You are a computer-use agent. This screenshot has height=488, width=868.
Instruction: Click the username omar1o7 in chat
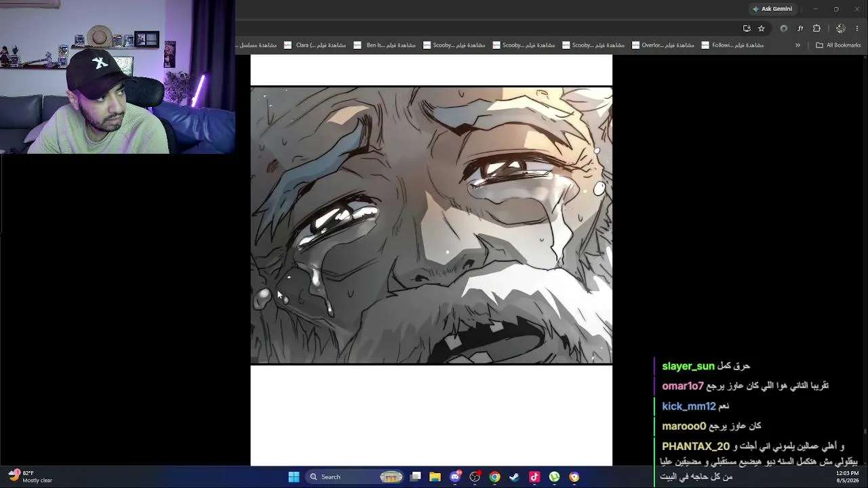(x=683, y=386)
